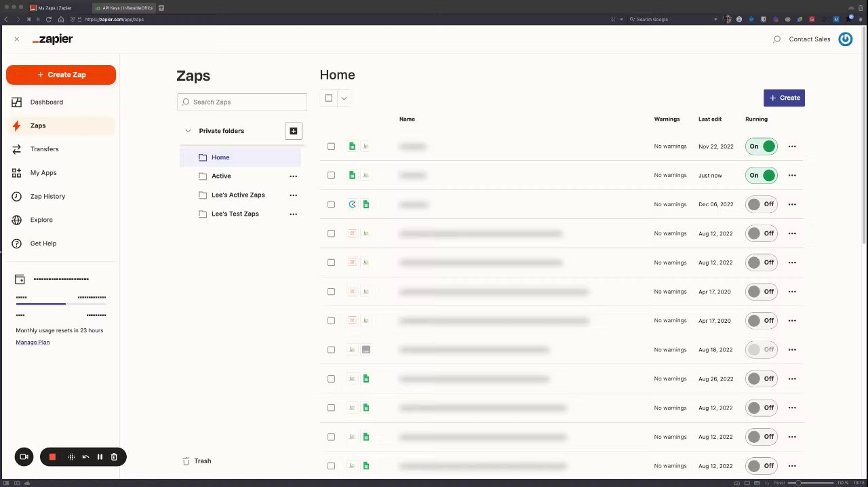Click the grid effects icon in recording controls

tap(71, 457)
